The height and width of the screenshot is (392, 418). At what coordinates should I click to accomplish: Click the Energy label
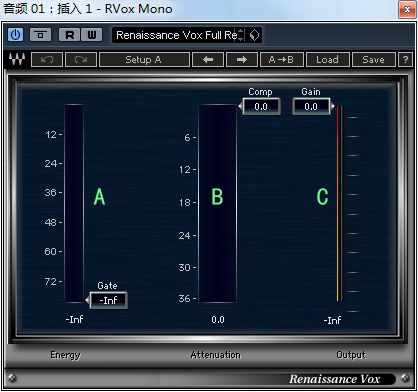(x=65, y=355)
